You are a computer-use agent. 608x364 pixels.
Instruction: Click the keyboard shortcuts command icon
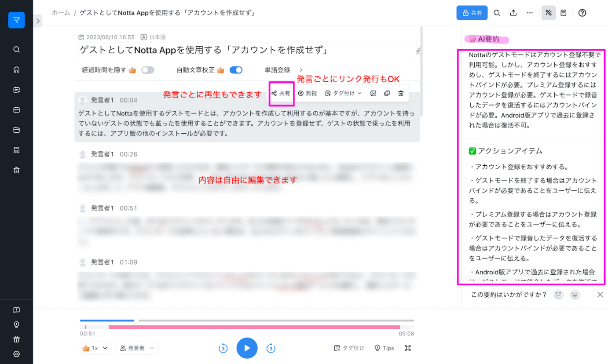408,348
